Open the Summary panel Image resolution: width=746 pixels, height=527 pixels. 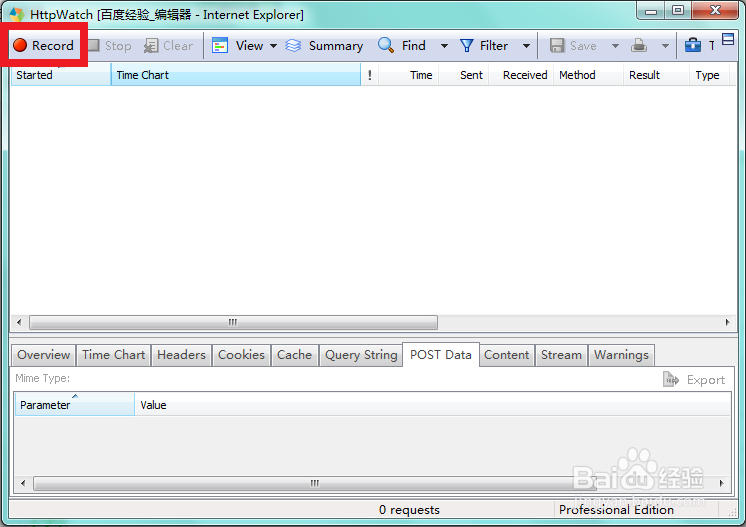[324, 46]
